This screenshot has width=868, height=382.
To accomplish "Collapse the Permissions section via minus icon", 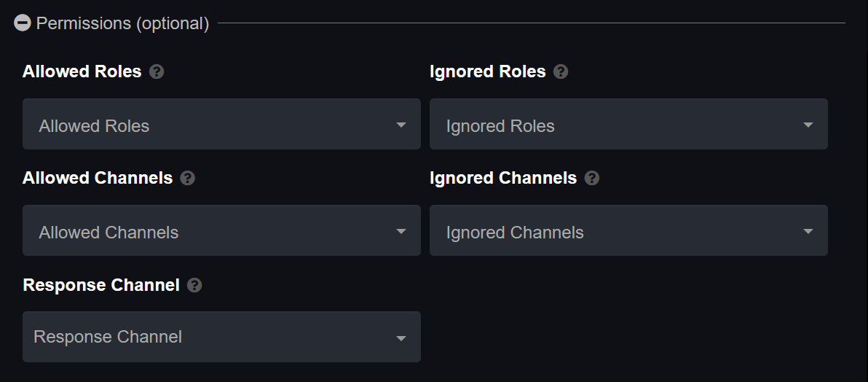I will pyautogui.click(x=22, y=23).
